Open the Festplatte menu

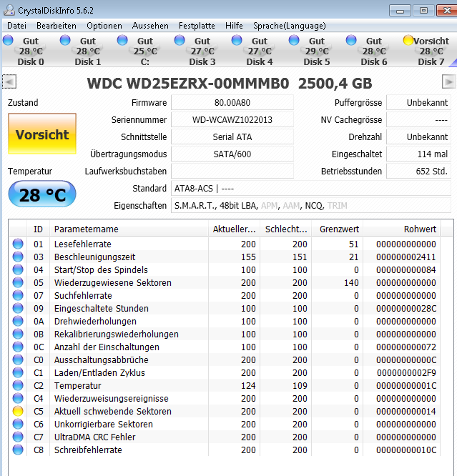coord(197,26)
